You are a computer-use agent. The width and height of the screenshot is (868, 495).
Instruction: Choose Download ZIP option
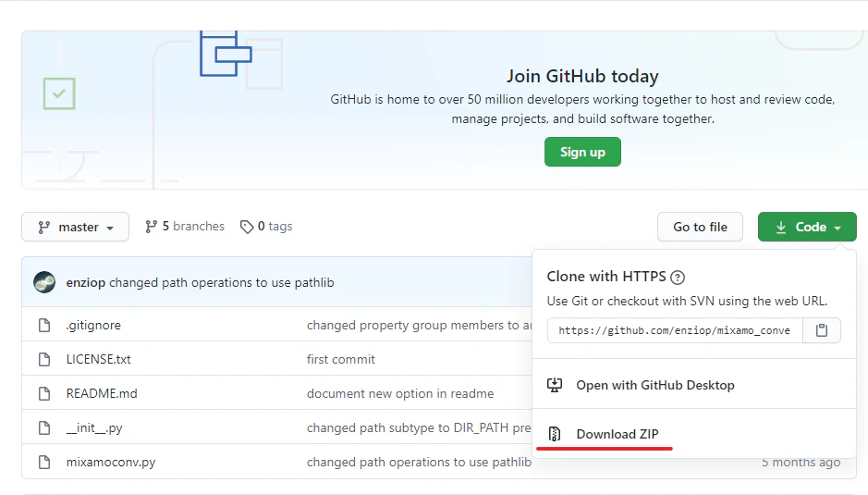(617, 434)
